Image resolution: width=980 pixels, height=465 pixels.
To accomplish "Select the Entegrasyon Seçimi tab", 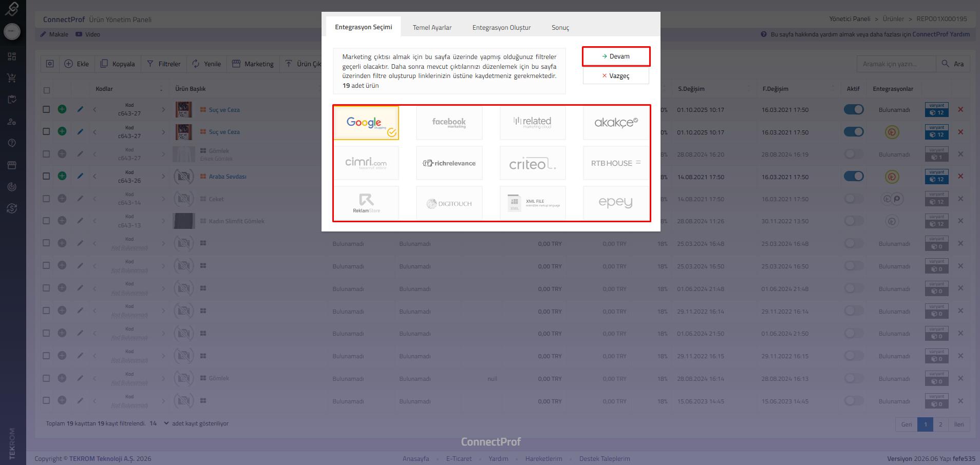I will [x=364, y=27].
